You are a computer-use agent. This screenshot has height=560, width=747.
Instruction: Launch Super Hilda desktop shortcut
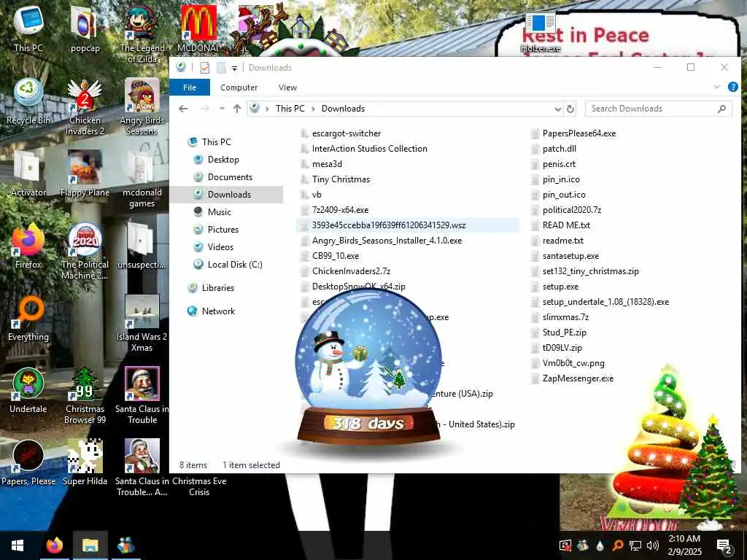point(85,463)
